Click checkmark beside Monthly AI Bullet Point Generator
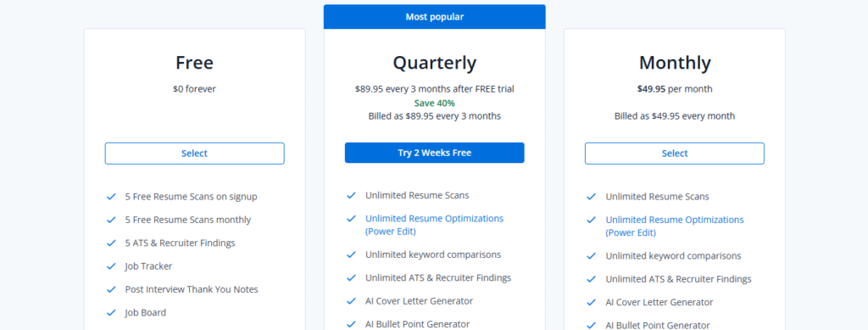The image size is (868, 330). [591, 326]
